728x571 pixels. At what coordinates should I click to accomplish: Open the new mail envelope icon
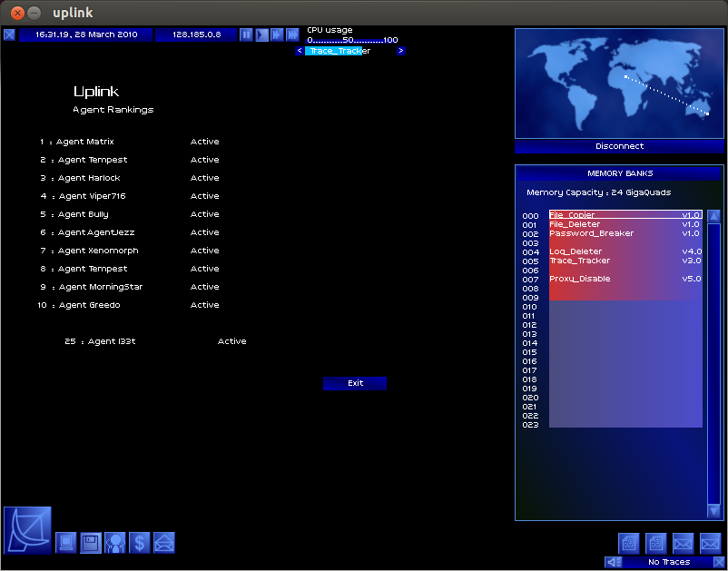[x=164, y=543]
